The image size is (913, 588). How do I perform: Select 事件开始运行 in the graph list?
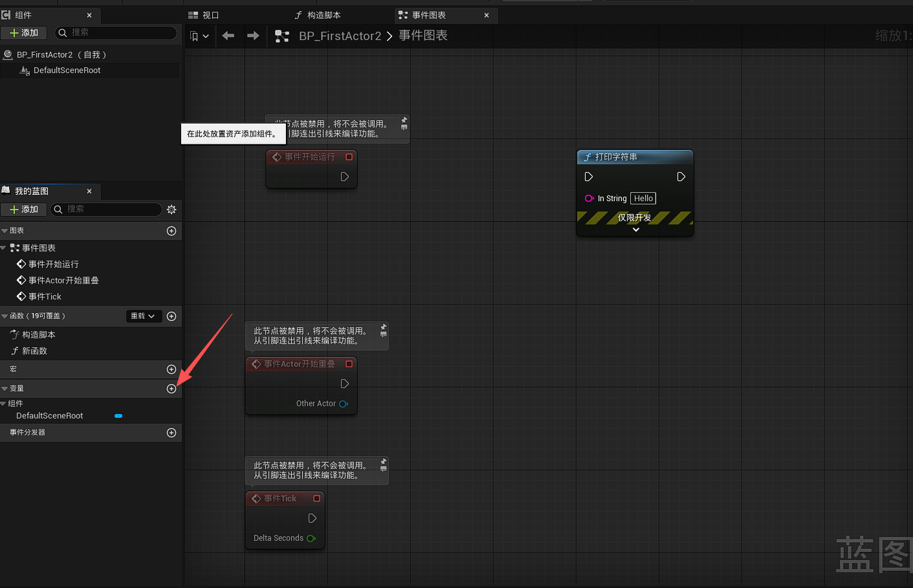54,264
